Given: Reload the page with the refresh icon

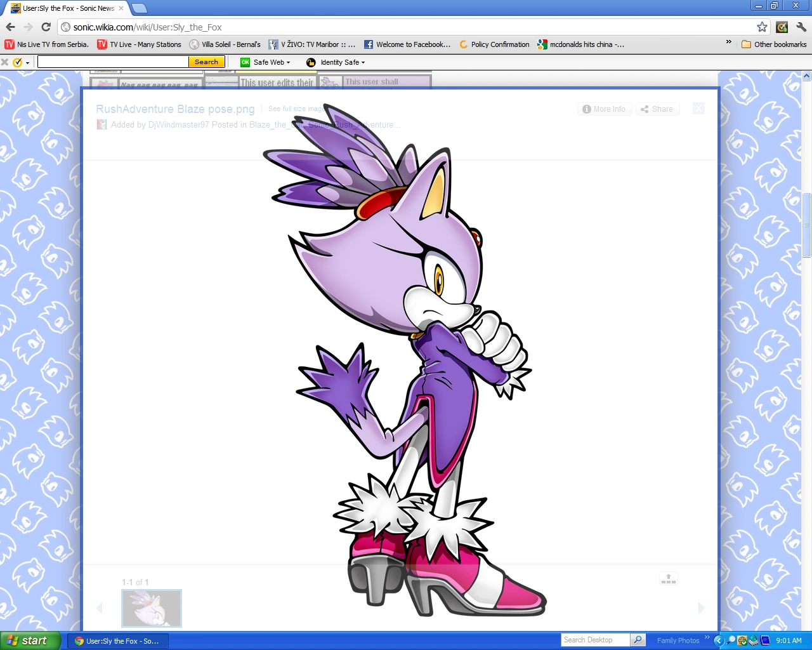Looking at the screenshot, I should 46,27.
